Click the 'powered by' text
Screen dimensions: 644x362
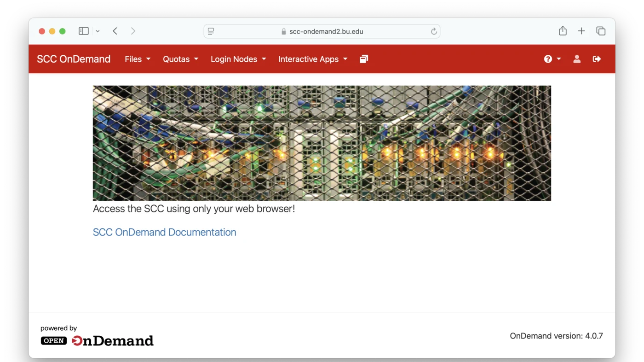[x=58, y=328]
